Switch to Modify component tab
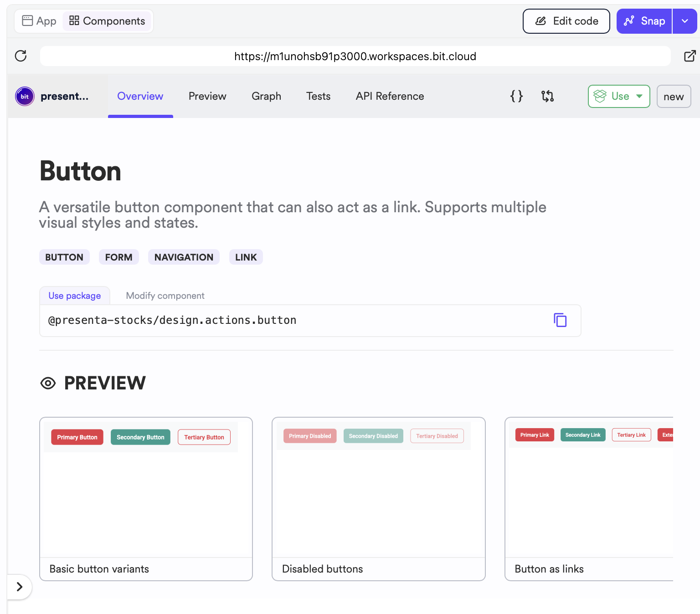700x614 pixels. point(165,296)
